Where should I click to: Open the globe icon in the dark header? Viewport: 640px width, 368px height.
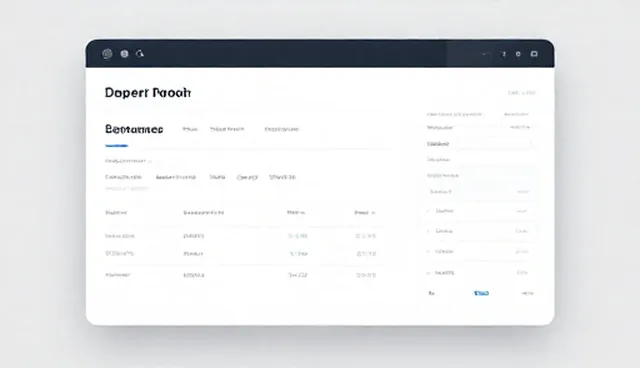click(x=124, y=54)
